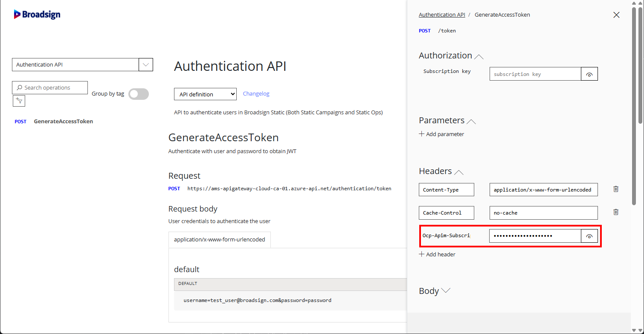The width and height of the screenshot is (644, 334).
Task: Open the API definition dropdown
Action: click(205, 94)
